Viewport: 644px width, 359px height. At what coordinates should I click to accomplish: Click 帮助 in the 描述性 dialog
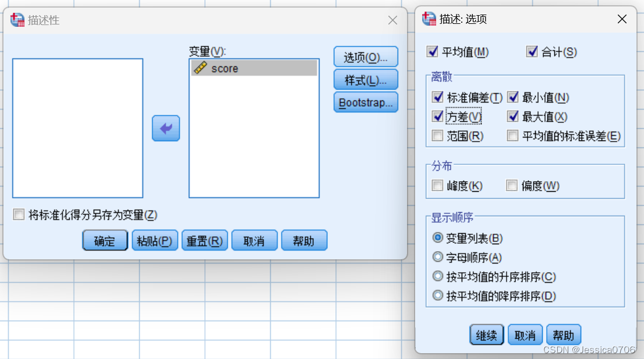[304, 240]
